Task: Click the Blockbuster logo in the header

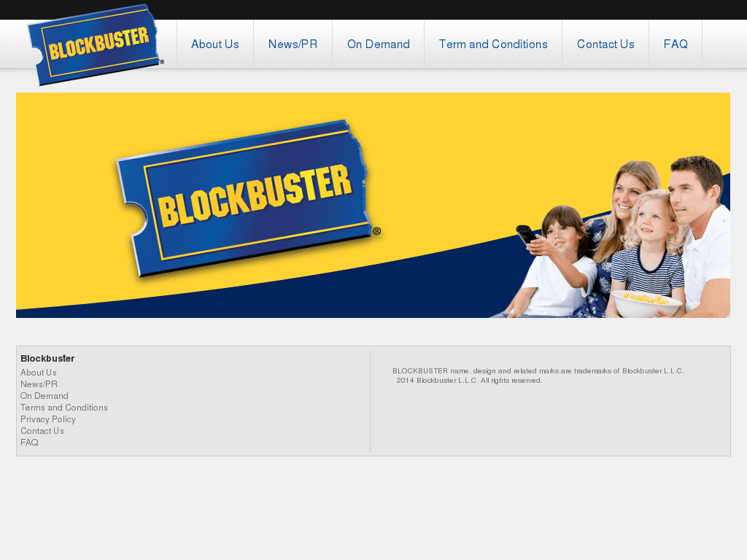Action: tap(96, 44)
